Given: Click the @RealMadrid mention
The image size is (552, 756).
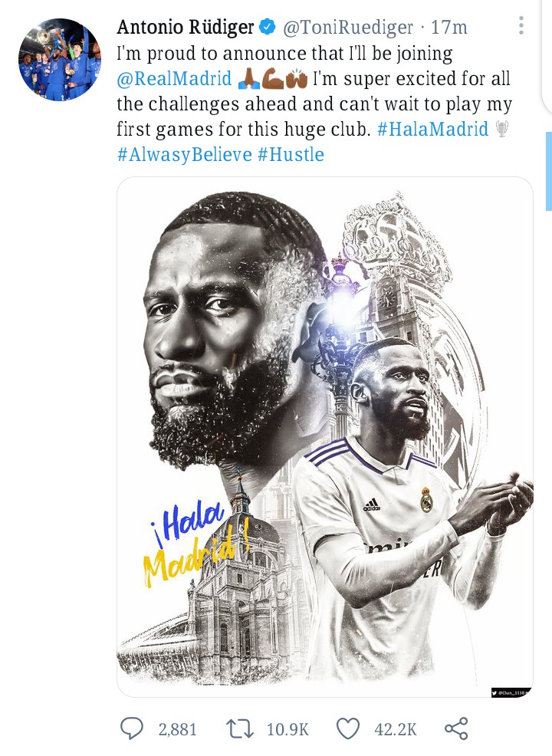Looking at the screenshot, I should [x=174, y=78].
